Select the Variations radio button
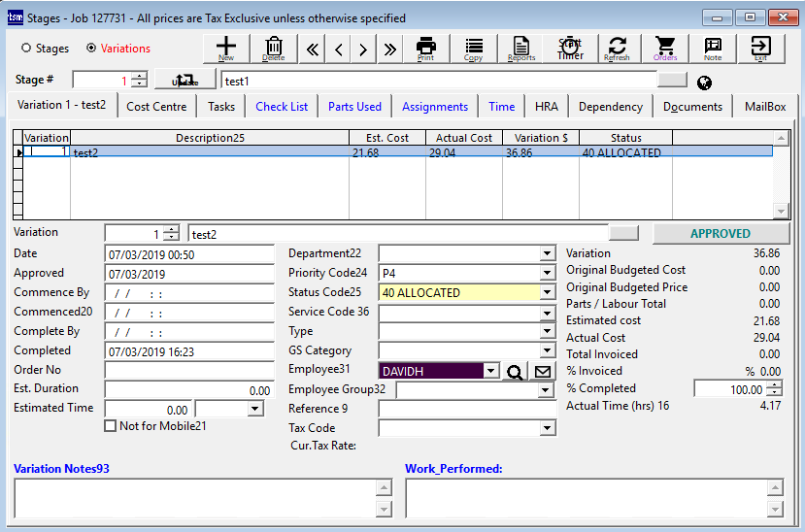805x532 pixels. 92,49
